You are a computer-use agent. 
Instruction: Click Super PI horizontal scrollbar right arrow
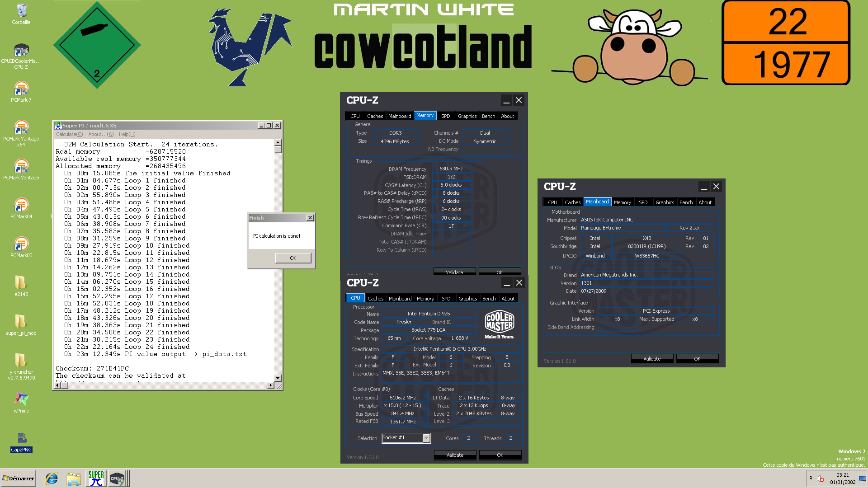click(270, 385)
